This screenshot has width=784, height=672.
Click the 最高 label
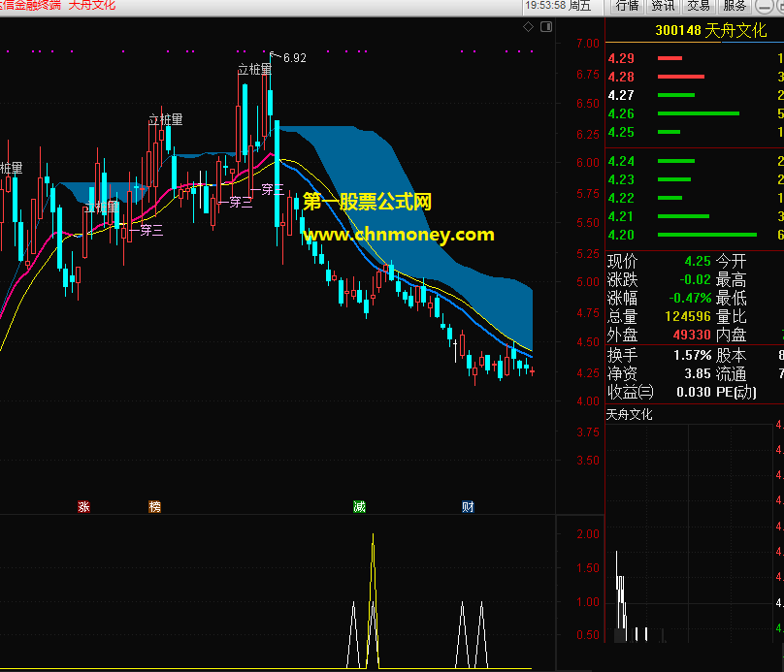(x=731, y=280)
